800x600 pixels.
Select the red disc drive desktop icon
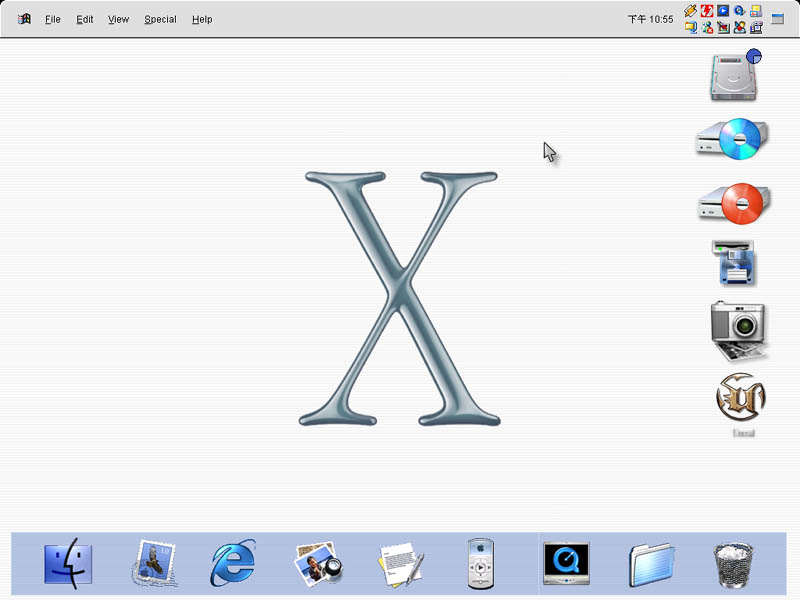734,204
